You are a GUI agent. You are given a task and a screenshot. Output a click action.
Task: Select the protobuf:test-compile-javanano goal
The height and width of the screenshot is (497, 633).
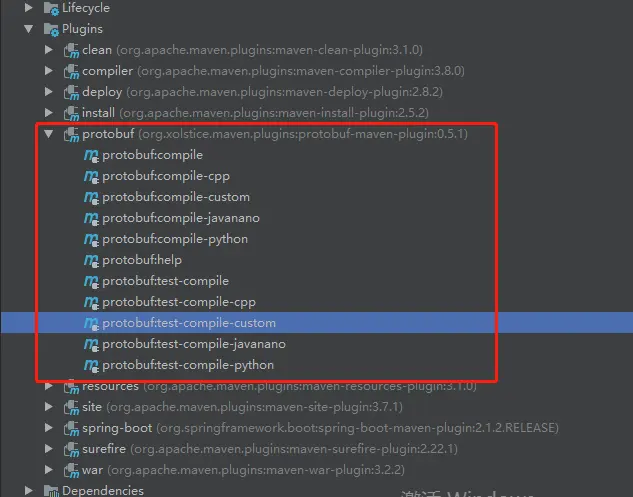(x=194, y=344)
